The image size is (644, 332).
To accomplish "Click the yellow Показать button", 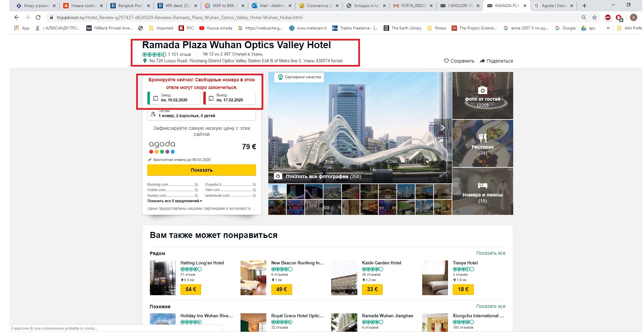I will 201,170.
